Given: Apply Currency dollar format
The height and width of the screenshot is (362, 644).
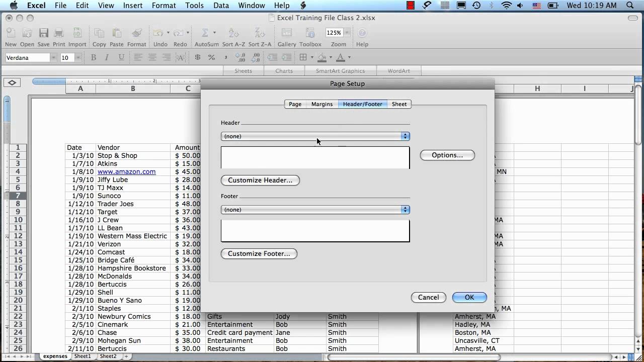Looking at the screenshot, I should click(x=198, y=57).
